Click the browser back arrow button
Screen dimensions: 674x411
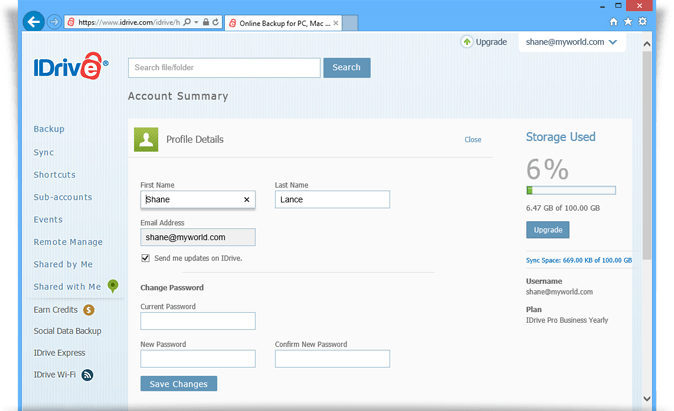point(34,21)
